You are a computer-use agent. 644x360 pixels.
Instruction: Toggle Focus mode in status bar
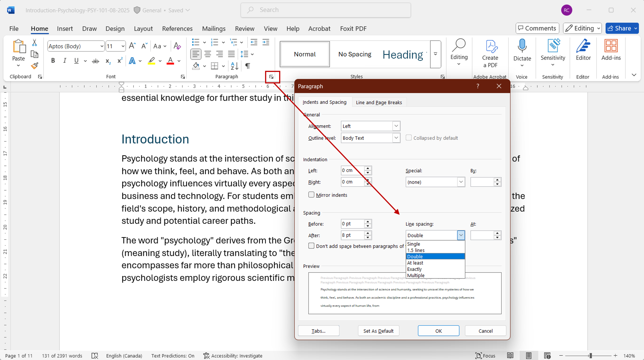point(485,356)
